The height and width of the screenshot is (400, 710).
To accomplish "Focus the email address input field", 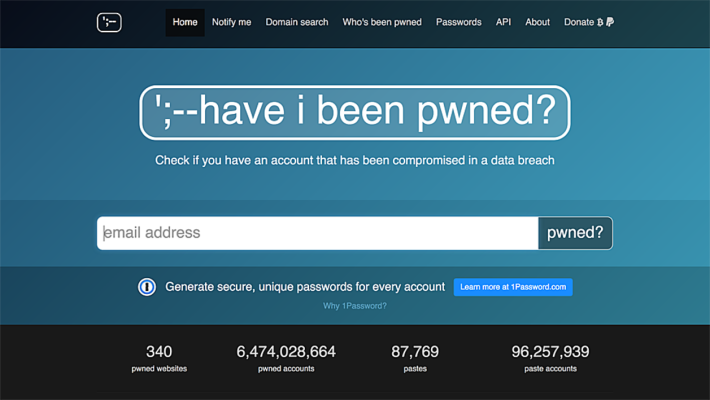I will (x=318, y=233).
